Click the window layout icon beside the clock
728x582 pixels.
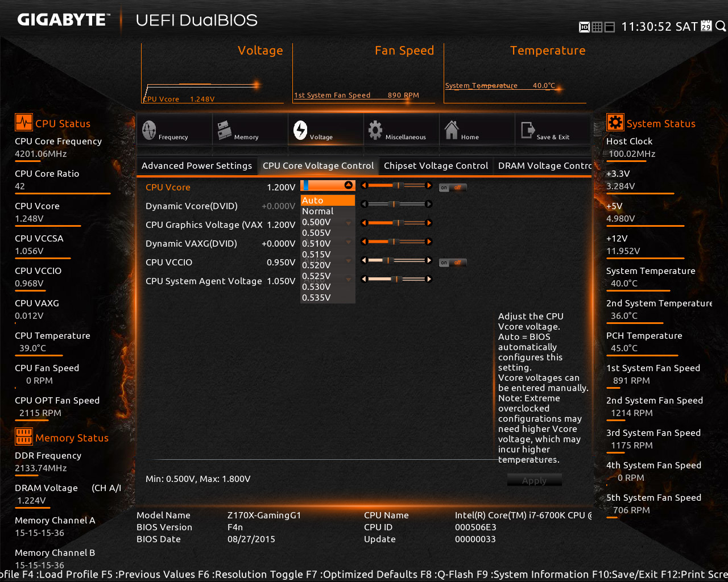[610, 27]
